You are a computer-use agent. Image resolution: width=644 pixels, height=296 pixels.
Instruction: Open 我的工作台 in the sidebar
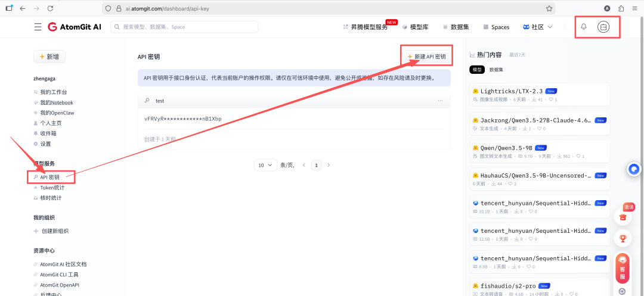click(x=51, y=92)
